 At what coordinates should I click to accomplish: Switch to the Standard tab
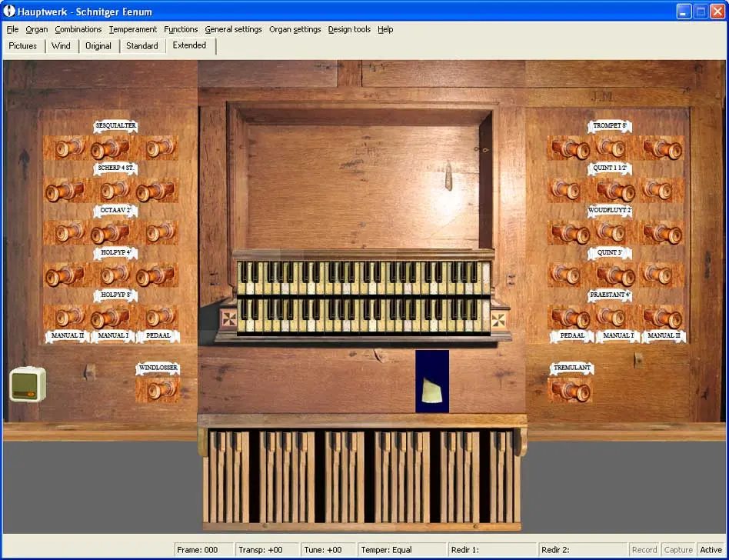coord(142,46)
